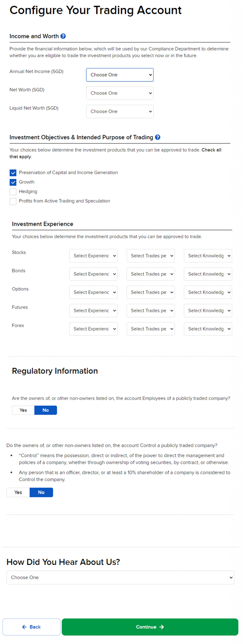Open How Did You Hear About Us dropdown
The width and height of the screenshot is (243, 644).
point(120,577)
